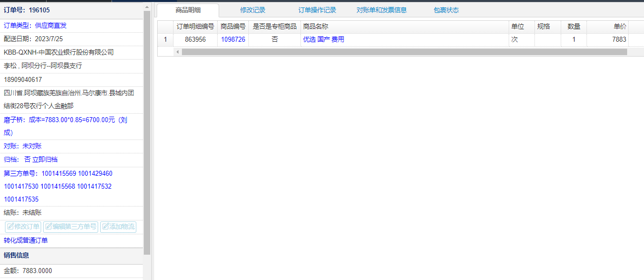The width and height of the screenshot is (644, 280).
Task: Click the unit price 7883 cell
Action: click(x=607, y=39)
